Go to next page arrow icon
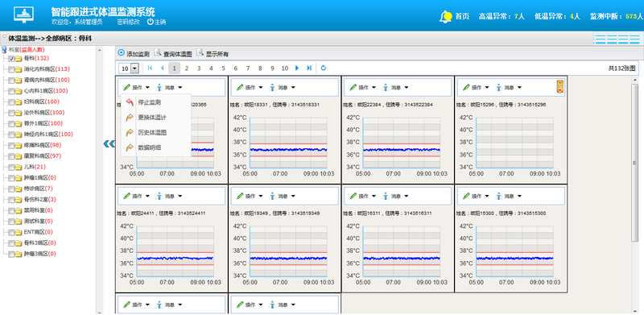The image size is (644, 315). pos(297,68)
